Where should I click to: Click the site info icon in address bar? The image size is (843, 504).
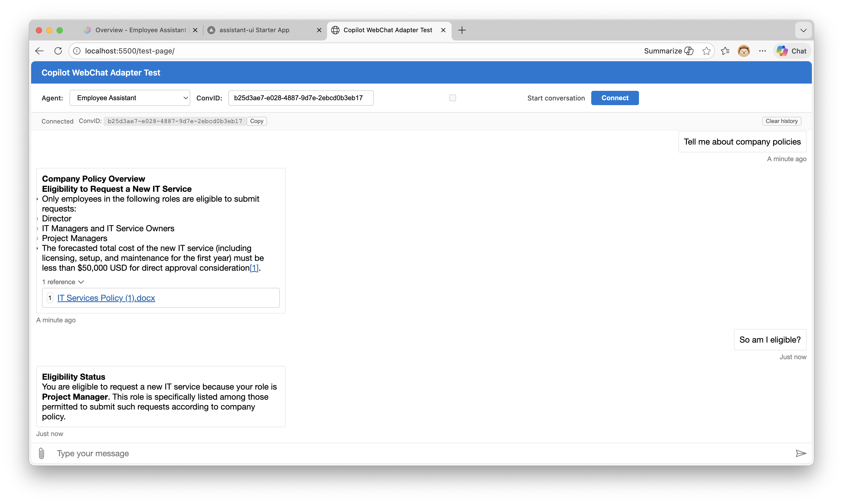(77, 51)
